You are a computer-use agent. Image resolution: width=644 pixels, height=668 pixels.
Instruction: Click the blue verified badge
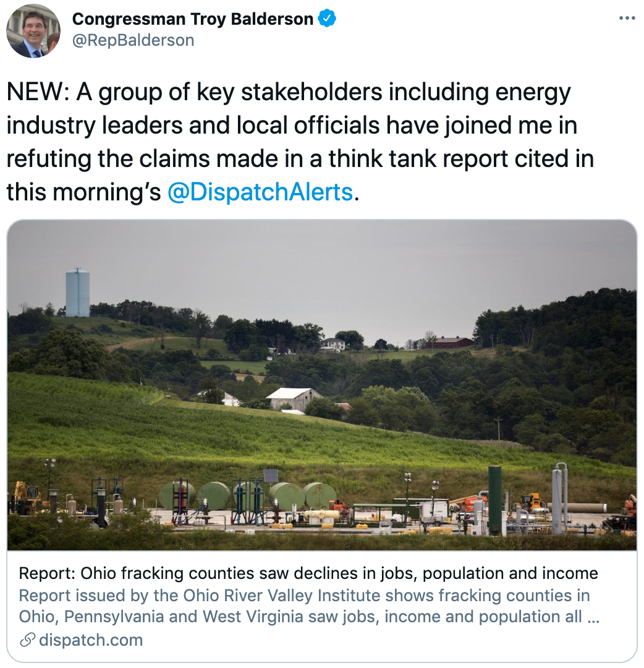coord(327,19)
